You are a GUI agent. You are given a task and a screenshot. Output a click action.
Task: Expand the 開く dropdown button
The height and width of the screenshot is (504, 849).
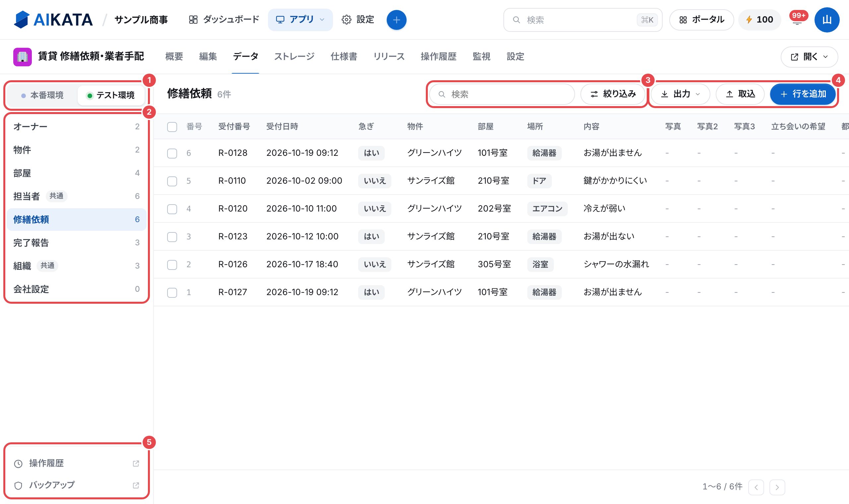(809, 57)
